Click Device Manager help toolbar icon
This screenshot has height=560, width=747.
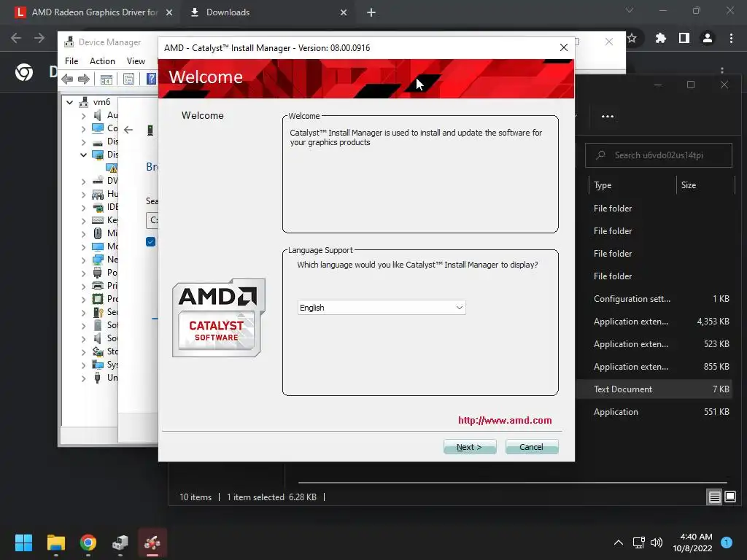point(151,79)
